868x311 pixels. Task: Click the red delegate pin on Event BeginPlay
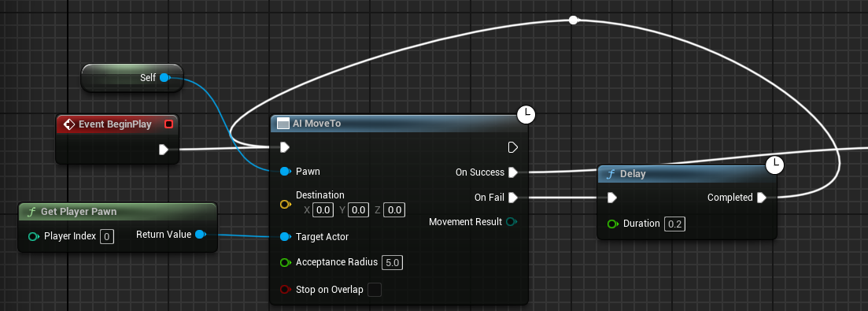[169, 124]
